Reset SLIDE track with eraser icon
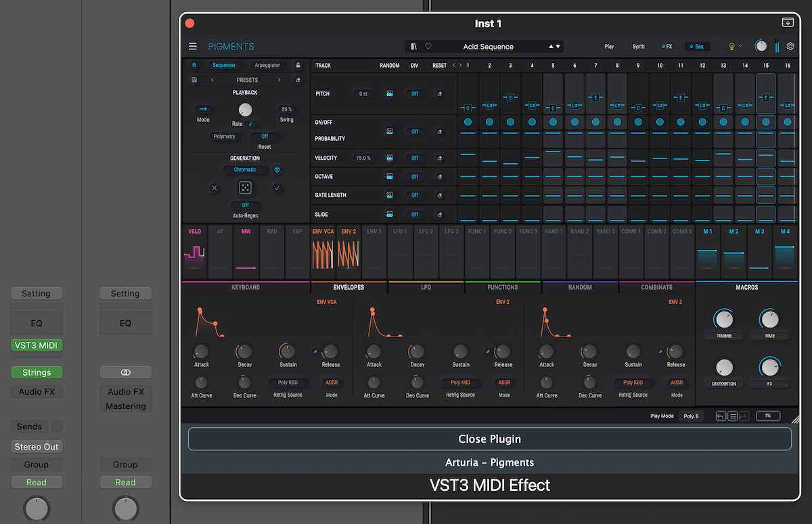The image size is (812, 524). pyautogui.click(x=440, y=215)
